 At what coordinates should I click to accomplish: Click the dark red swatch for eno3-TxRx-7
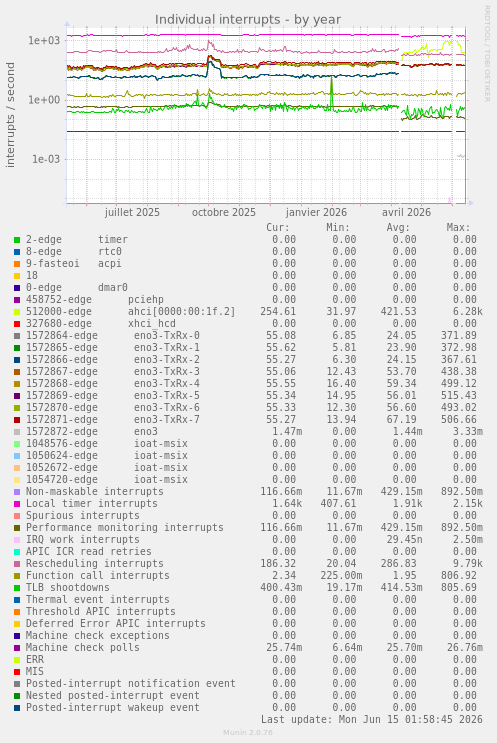17,420
